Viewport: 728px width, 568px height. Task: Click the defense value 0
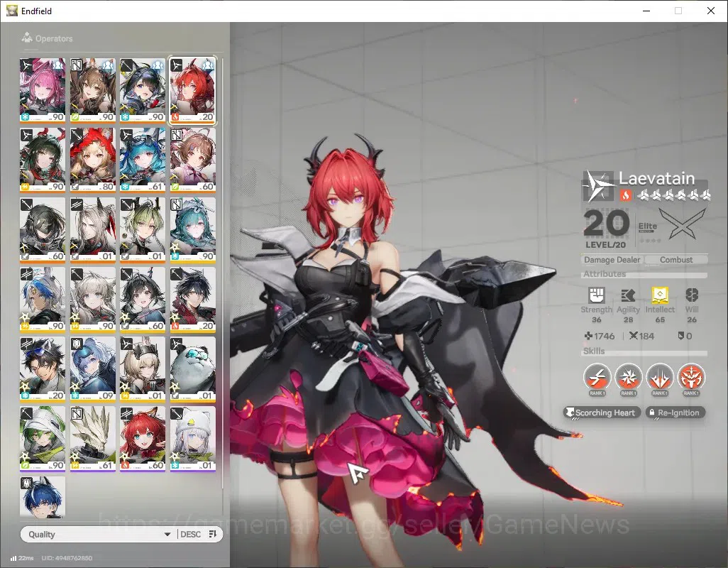click(685, 336)
